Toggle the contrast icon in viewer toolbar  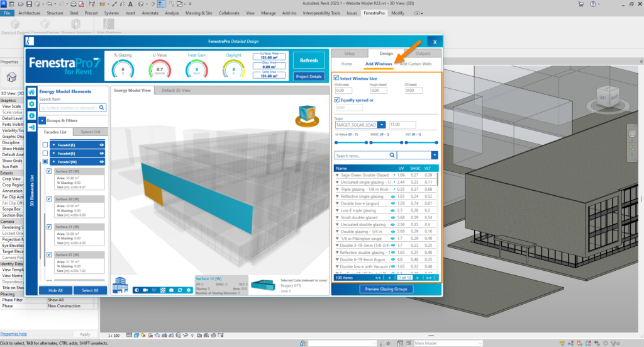click(x=136, y=290)
